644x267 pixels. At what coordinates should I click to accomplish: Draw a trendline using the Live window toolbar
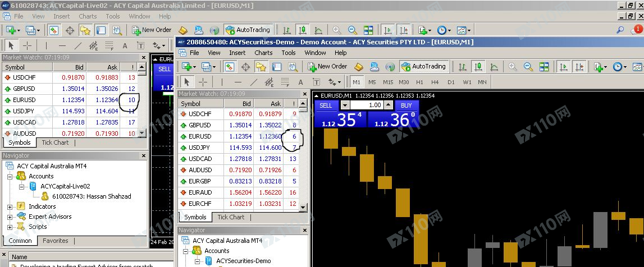pyautogui.click(x=78, y=46)
